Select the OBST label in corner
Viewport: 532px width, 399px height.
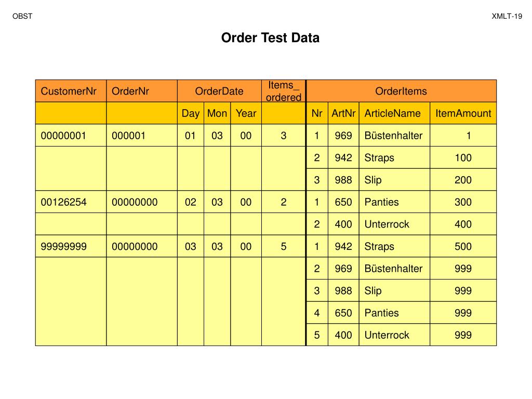point(22,16)
